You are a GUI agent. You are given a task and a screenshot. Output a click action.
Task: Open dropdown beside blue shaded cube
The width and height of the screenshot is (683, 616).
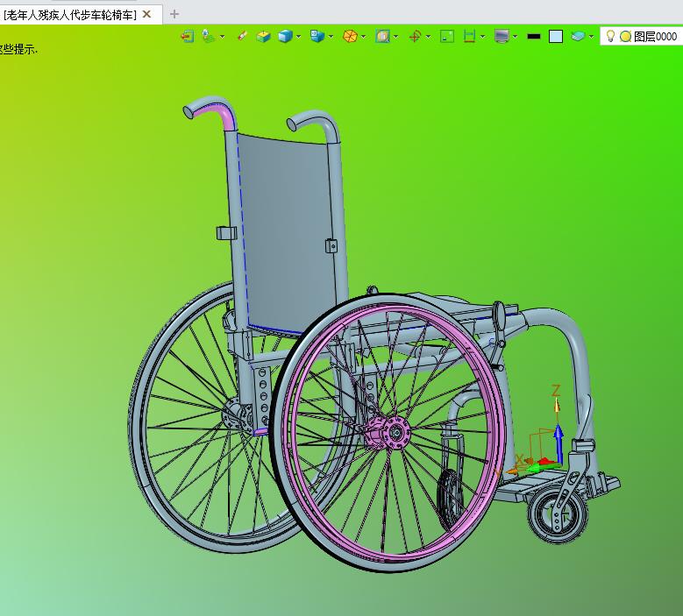point(298,37)
